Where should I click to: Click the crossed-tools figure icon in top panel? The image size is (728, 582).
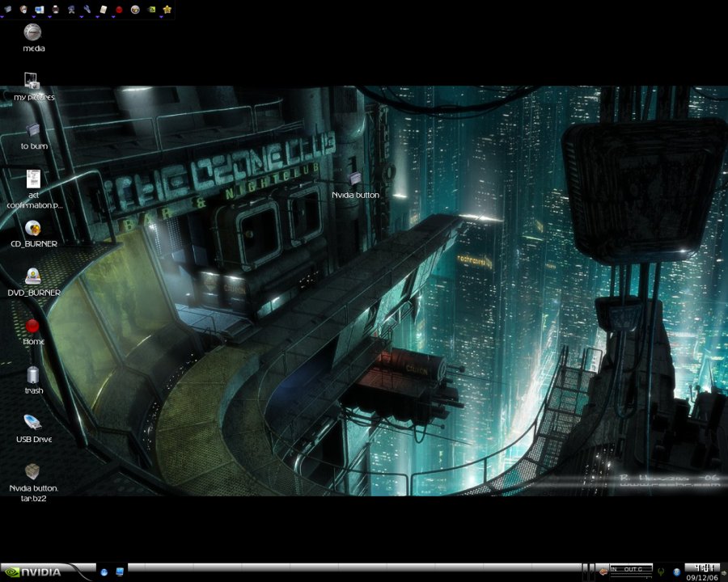[71, 9]
